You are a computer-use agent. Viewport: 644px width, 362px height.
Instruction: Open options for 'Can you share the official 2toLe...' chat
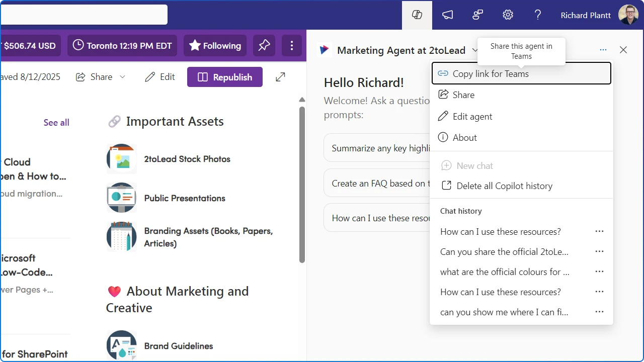pyautogui.click(x=599, y=251)
